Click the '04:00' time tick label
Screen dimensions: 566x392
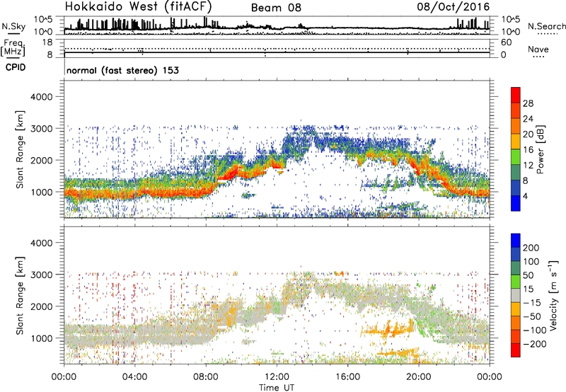point(134,376)
